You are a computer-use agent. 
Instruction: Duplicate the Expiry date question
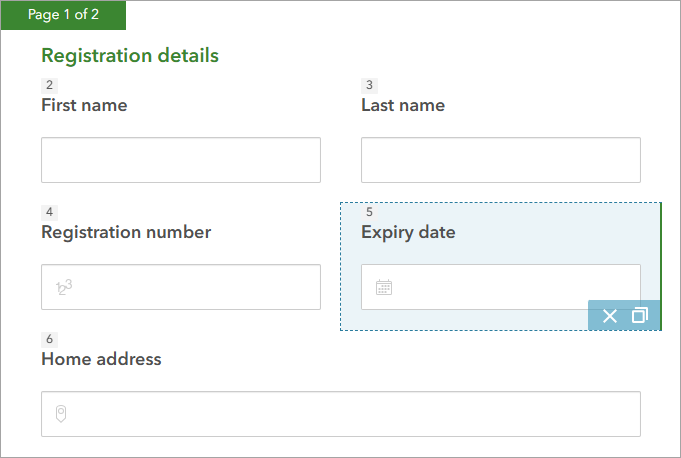pos(640,316)
